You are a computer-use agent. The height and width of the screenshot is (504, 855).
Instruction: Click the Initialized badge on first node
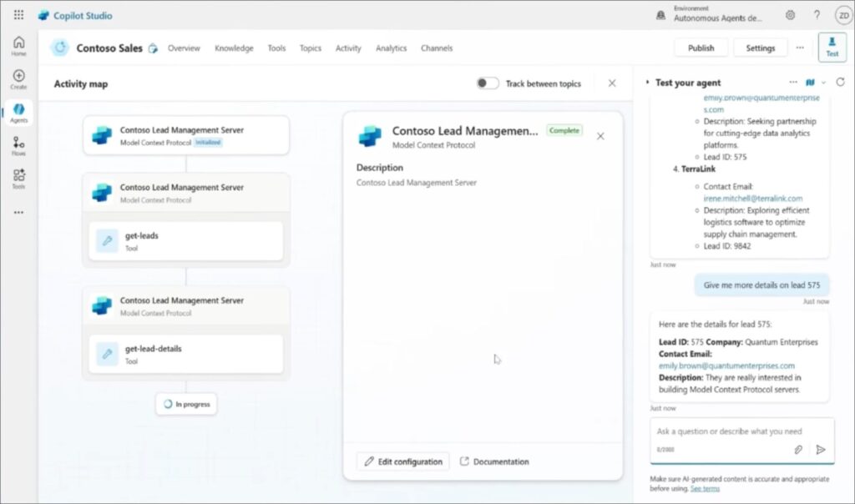point(208,143)
